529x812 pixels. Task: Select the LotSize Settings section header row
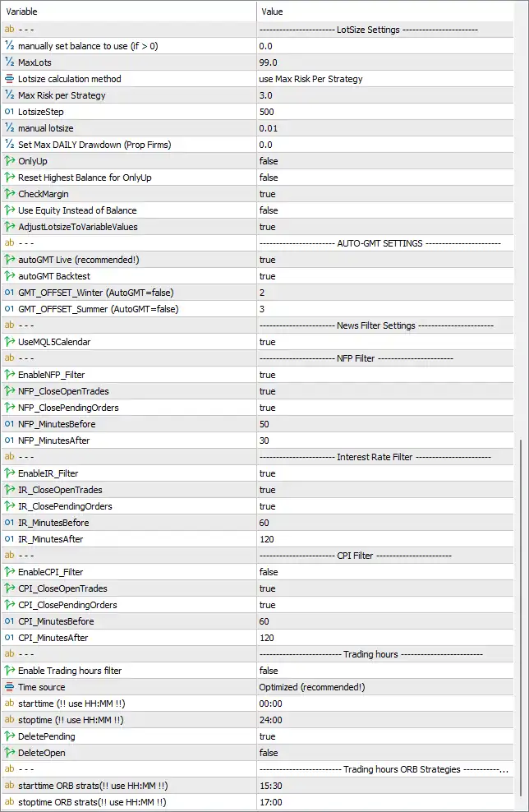(257, 30)
